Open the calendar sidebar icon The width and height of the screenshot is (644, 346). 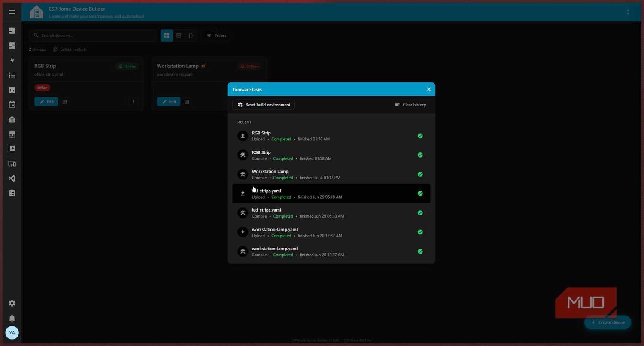12,104
